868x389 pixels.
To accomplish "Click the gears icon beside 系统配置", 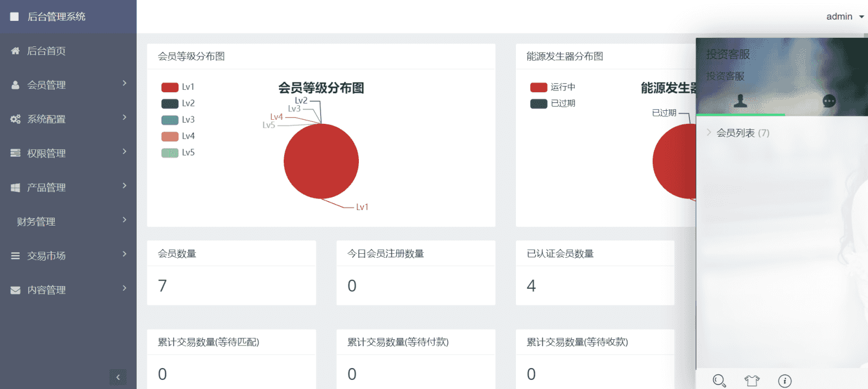I will coord(15,119).
